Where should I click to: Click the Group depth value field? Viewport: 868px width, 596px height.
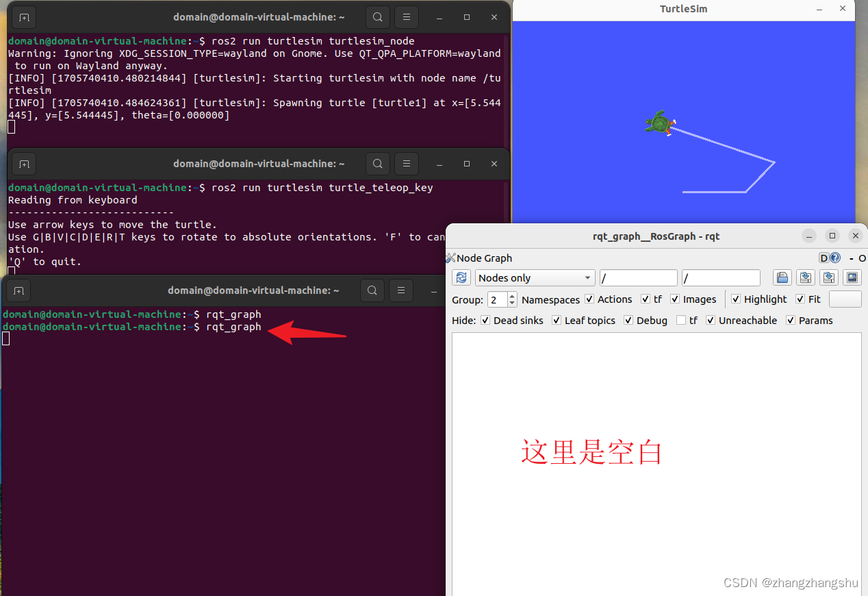(x=498, y=299)
